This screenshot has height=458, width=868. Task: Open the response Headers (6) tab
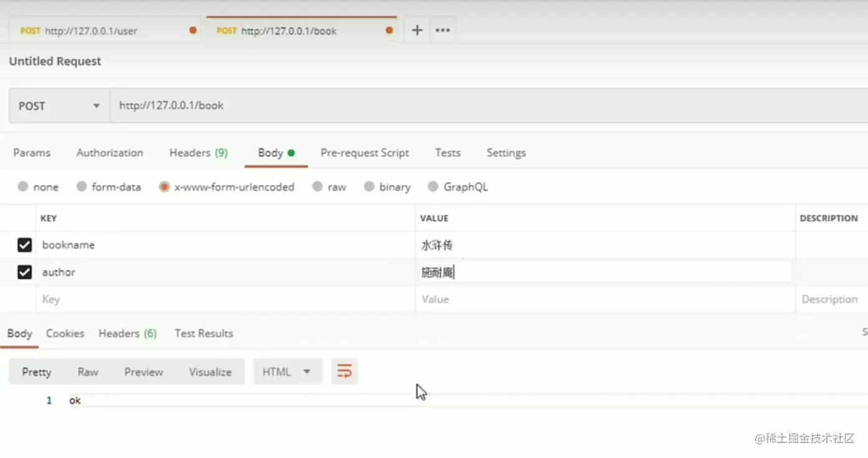click(128, 333)
